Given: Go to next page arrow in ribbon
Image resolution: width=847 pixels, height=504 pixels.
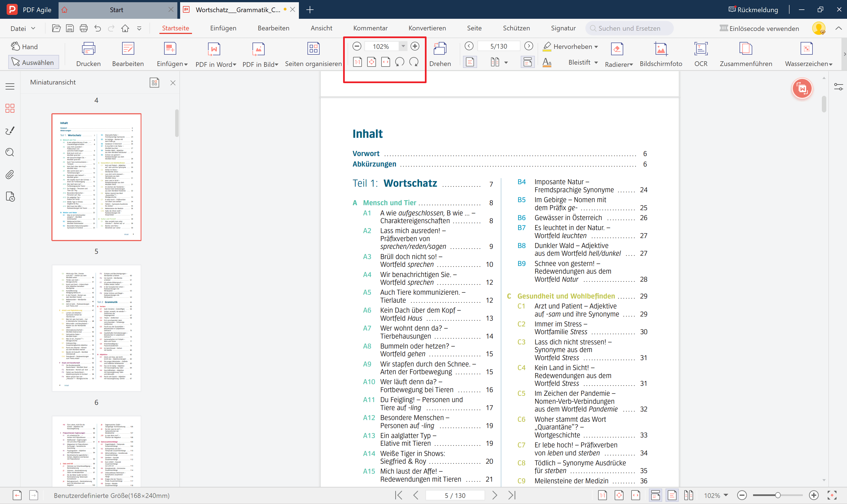Looking at the screenshot, I should coord(528,46).
